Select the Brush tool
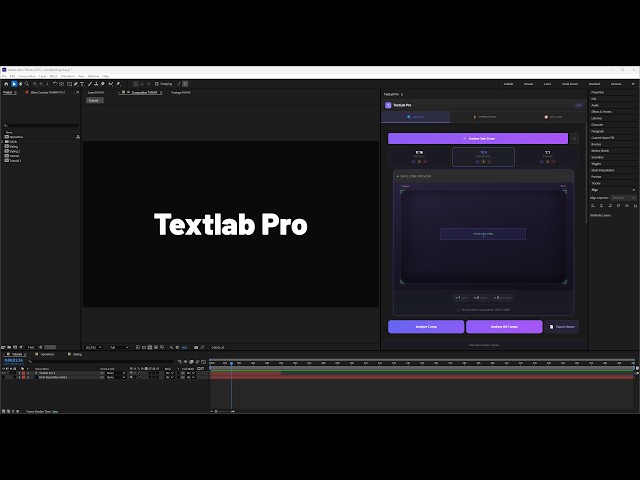This screenshot has height=480, width=640. click(90, 84)
